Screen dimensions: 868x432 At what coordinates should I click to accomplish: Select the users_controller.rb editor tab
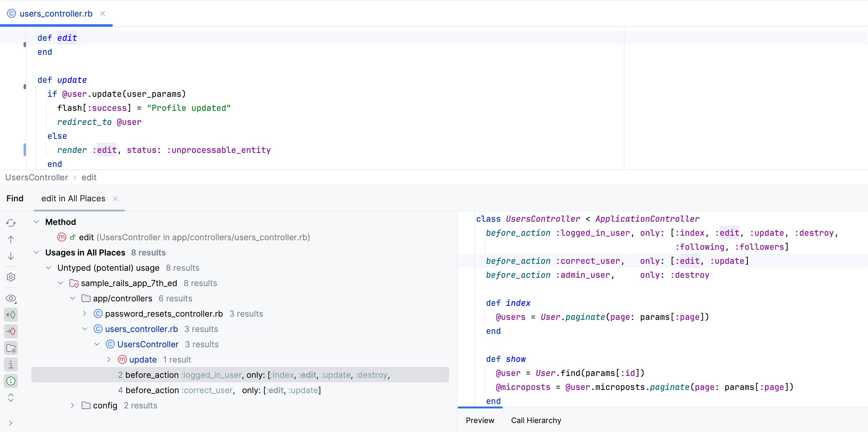click(x=55, y=13)
